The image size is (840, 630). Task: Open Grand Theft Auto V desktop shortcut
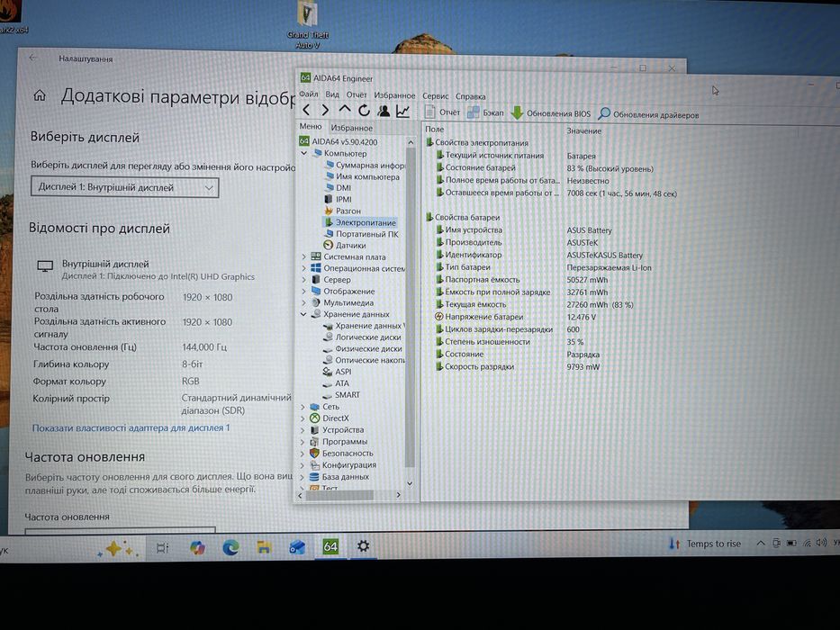(x=308, y=26)
